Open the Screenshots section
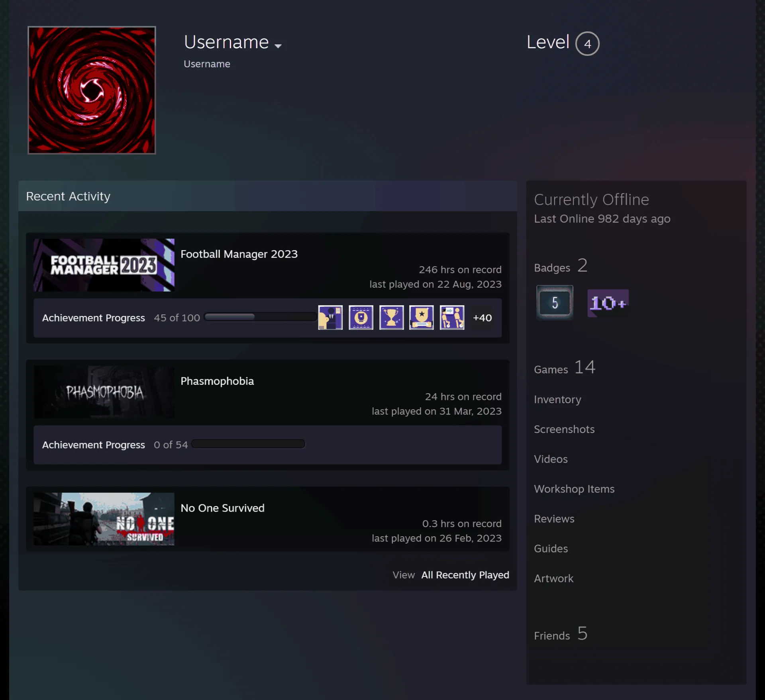The image size is (765, 700). pos(564,429)
